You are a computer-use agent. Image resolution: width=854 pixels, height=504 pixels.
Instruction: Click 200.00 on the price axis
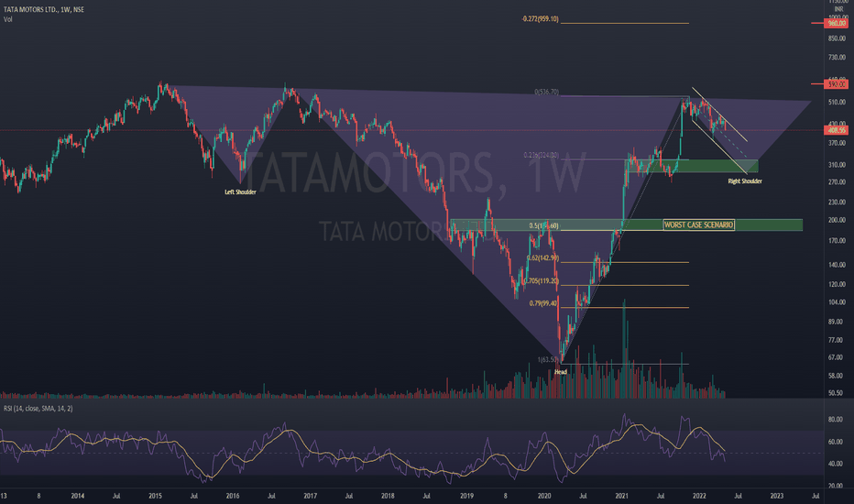click(837, 220)
